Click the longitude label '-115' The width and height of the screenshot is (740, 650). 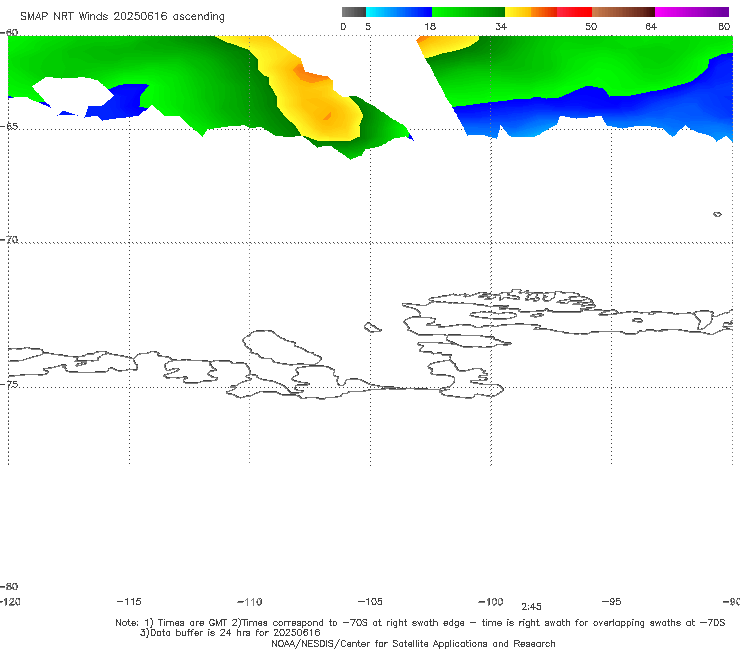point(129,601)
